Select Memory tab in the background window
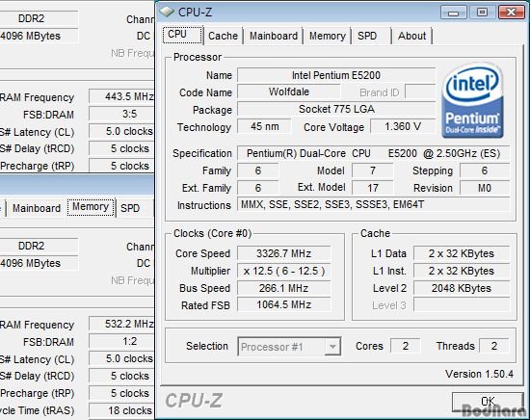 pos(91,207)
